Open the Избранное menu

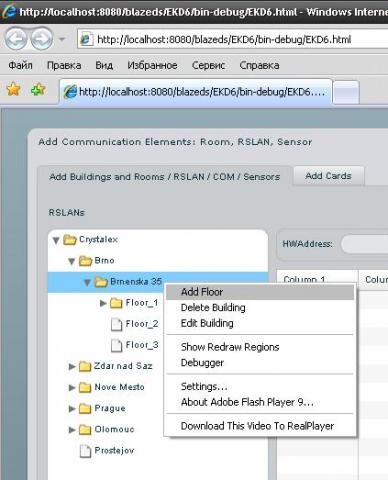[x=152, y=65]
